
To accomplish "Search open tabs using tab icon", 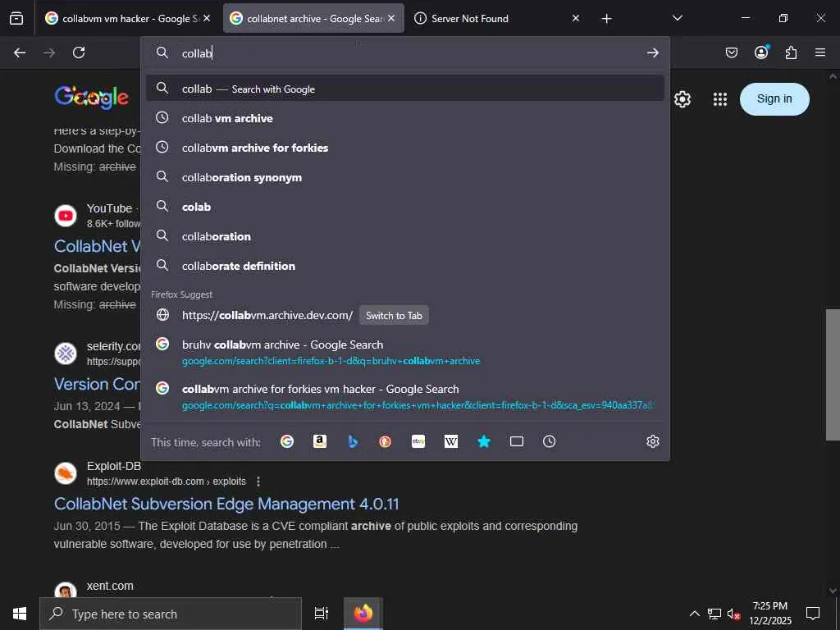I will tap(517, 441).
